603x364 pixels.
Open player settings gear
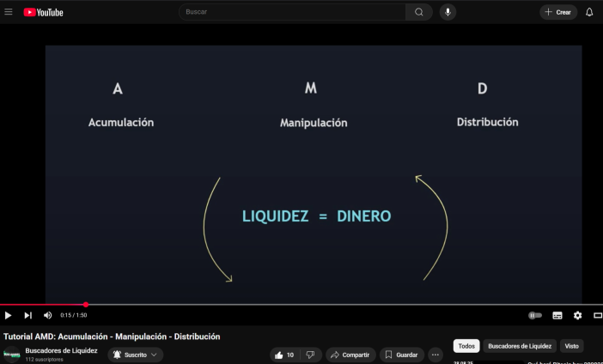pos(577,316)
